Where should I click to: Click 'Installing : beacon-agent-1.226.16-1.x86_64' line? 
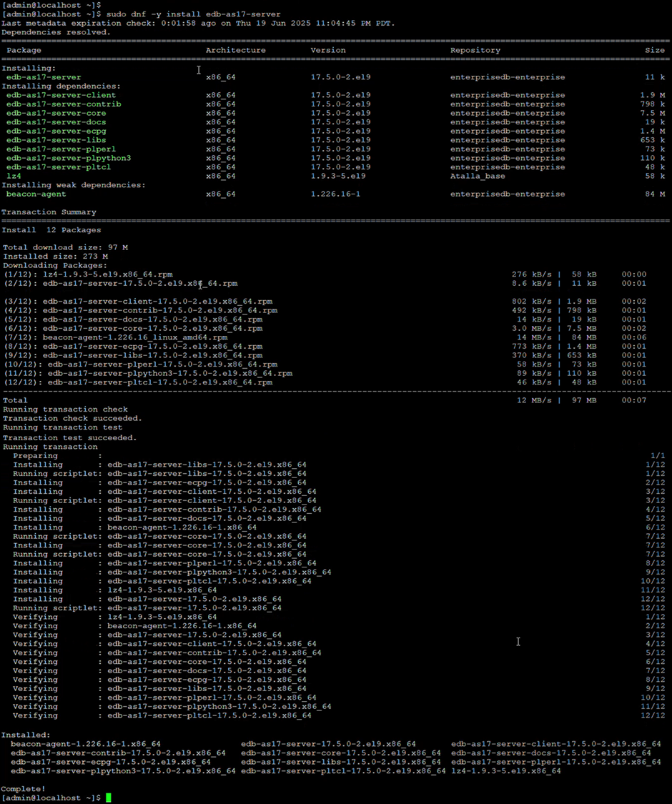(339, 527)
